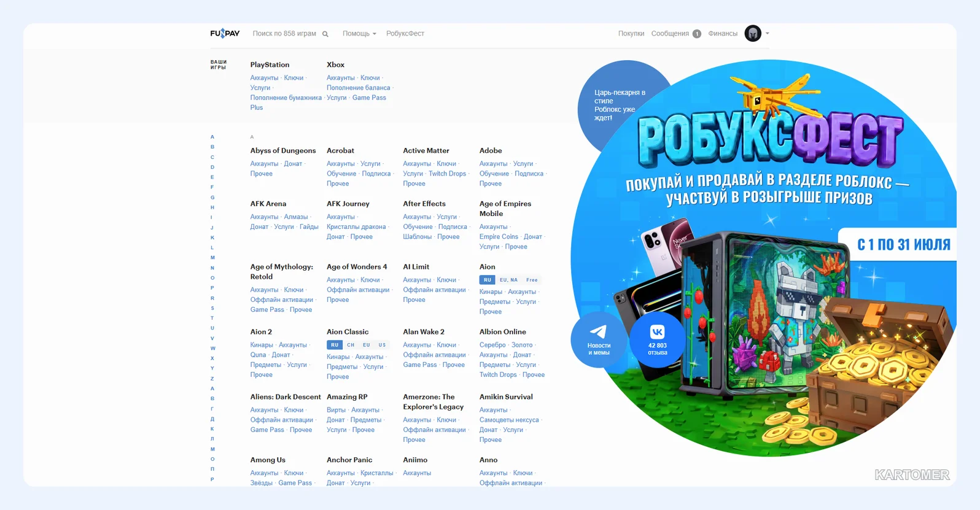This screenshot has width=980, height=510.
Task: Select RU toggle under Aion Classic
Action: 335,345
